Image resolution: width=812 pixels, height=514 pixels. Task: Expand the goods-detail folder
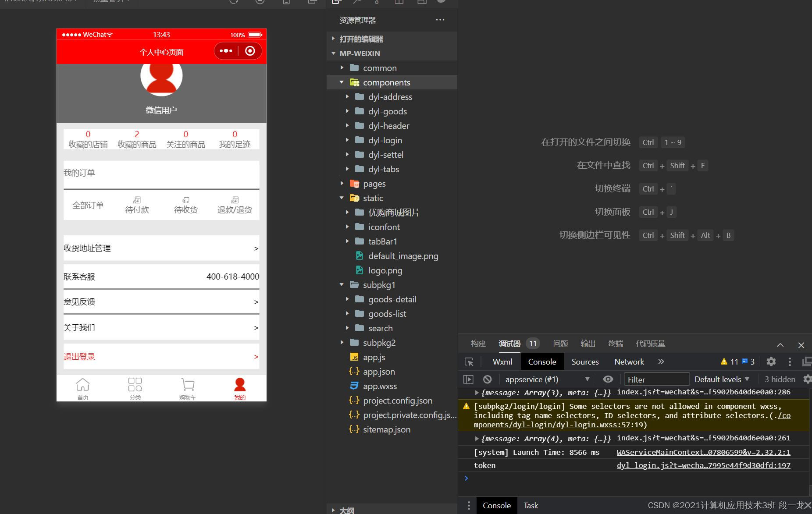click(x=392, y=299)
